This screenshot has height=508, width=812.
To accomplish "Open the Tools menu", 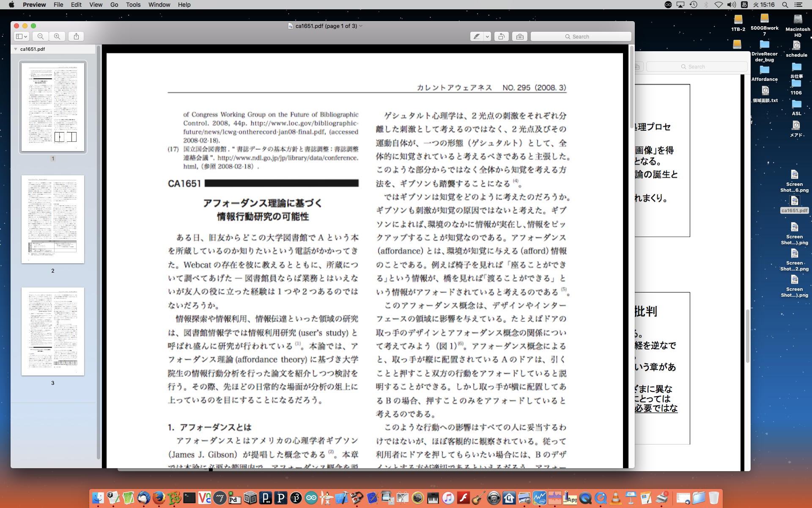I will click(x=133, y=5).
